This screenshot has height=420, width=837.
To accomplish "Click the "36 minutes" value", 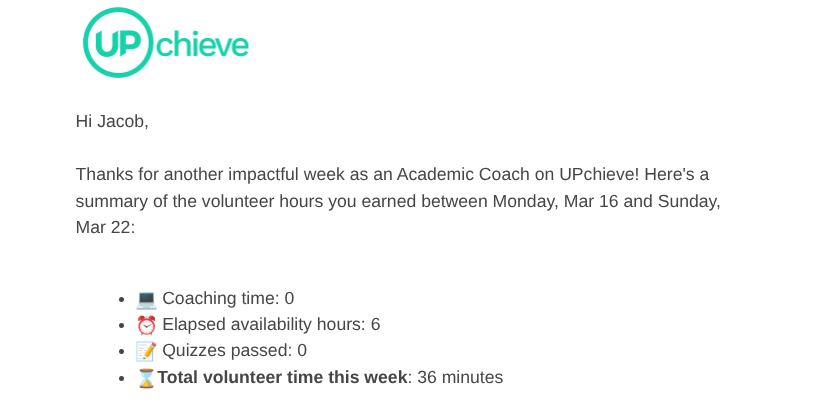I will coord(460,378).
